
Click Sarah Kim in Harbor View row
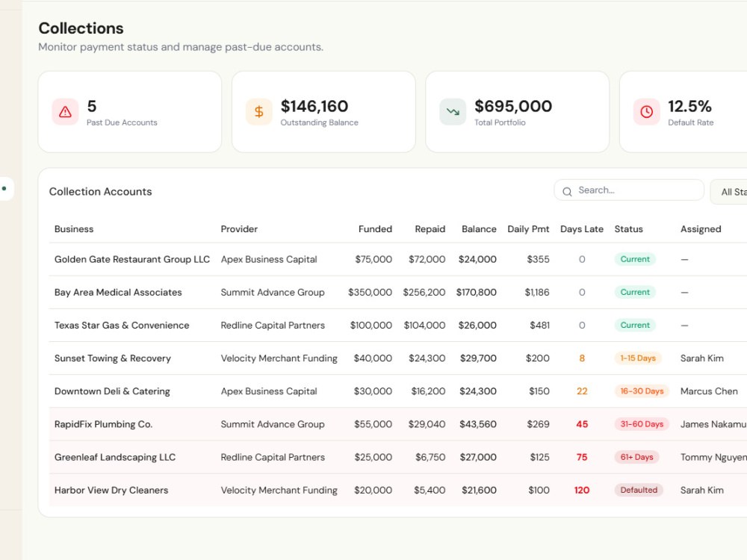[701, 490]
